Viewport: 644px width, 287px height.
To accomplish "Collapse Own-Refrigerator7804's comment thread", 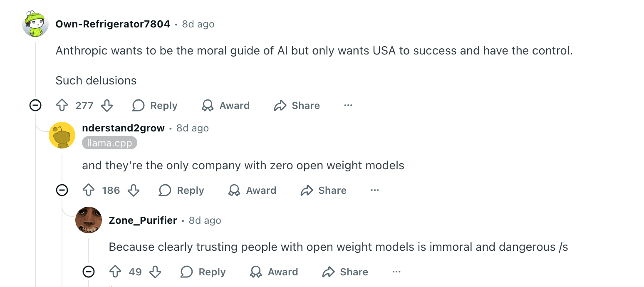I will 35,105.
